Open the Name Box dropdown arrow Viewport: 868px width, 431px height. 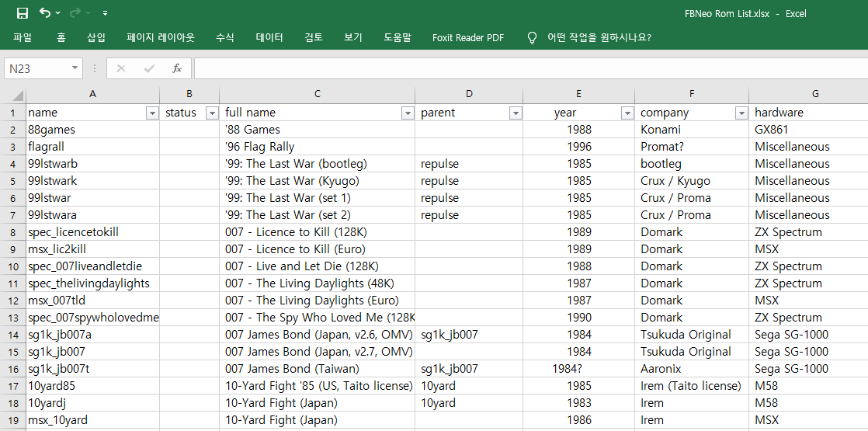point(75,68)
